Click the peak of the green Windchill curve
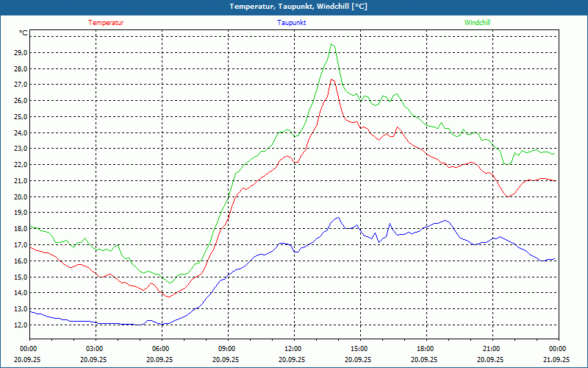 [x=331, y=44]
